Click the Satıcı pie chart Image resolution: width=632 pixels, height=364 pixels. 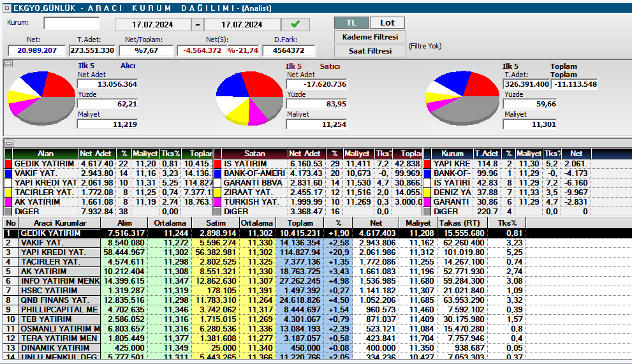(x=249, y=98)
